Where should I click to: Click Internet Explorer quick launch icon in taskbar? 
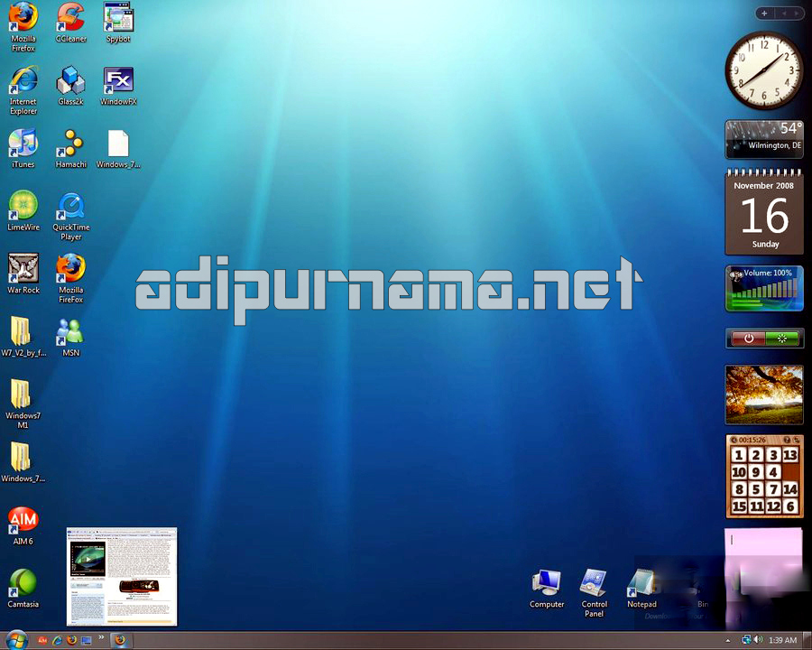[57, 640]
